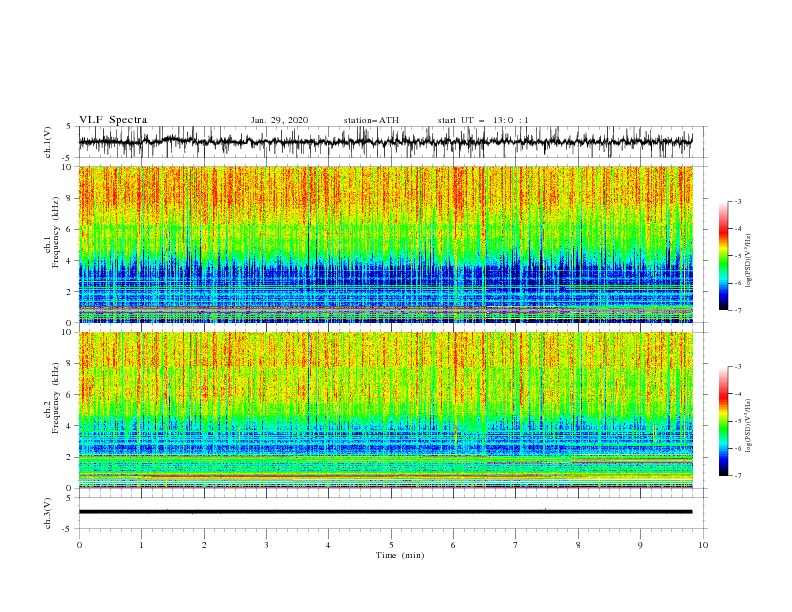
Task: Click the "start UT = 13:0 :1" text
Action: point(483,120)
